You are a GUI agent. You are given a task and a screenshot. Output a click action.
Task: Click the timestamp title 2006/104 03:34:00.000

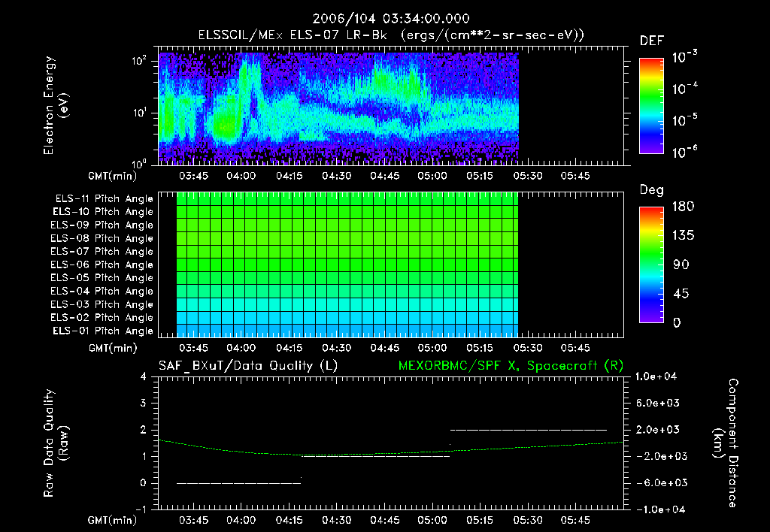(391, 19)
